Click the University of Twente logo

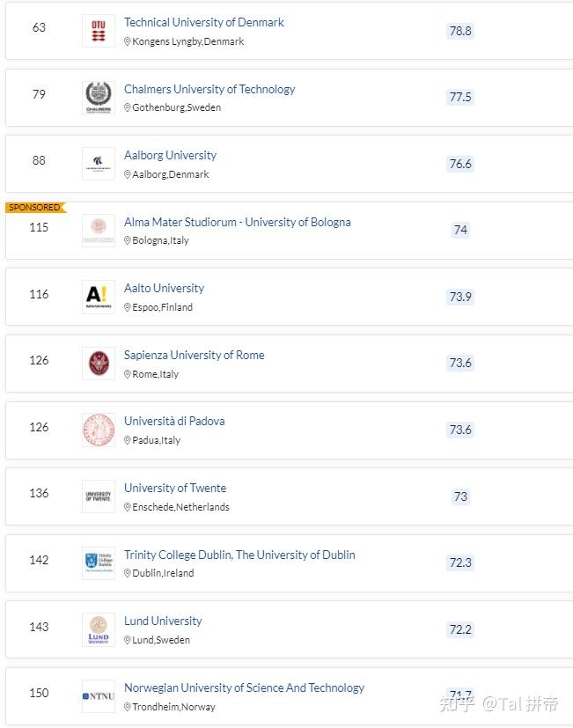point(99,496)
